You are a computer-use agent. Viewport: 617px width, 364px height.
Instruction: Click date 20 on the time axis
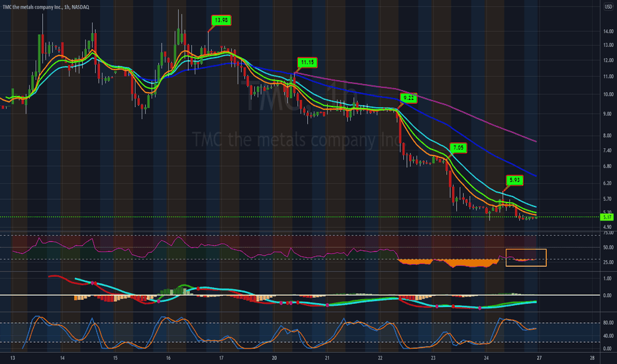pos(274,358)
